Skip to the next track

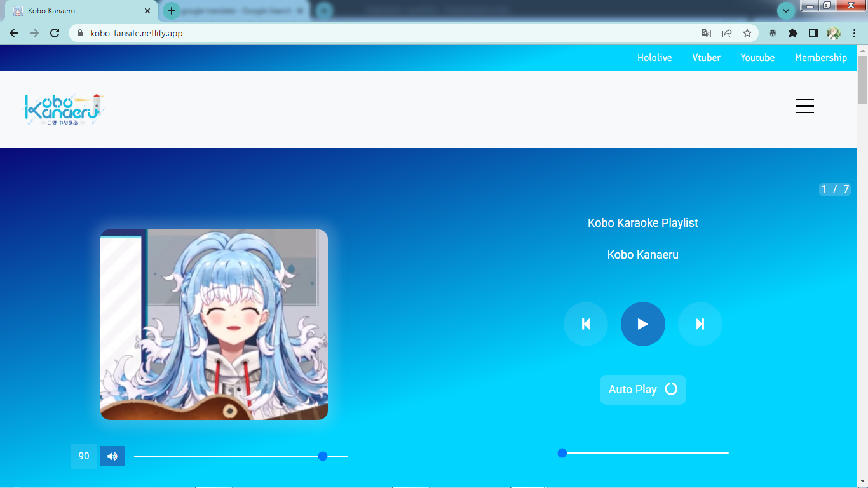point(700,324)
